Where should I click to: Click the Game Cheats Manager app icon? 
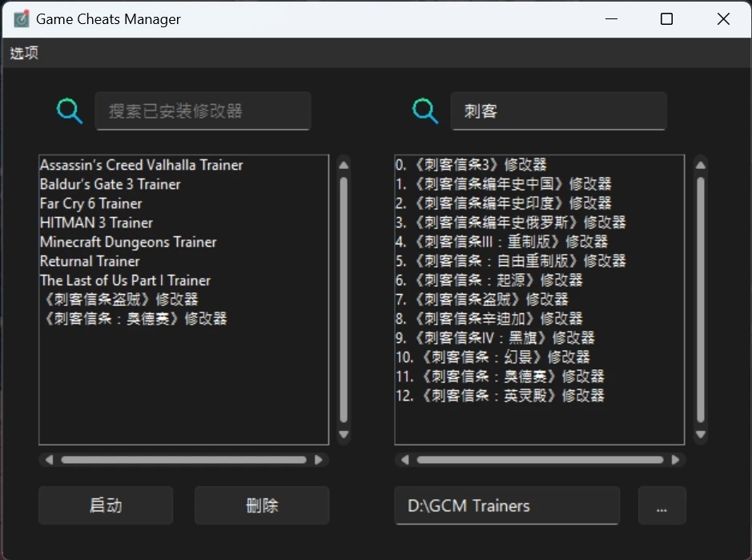(x=21, y=19)
